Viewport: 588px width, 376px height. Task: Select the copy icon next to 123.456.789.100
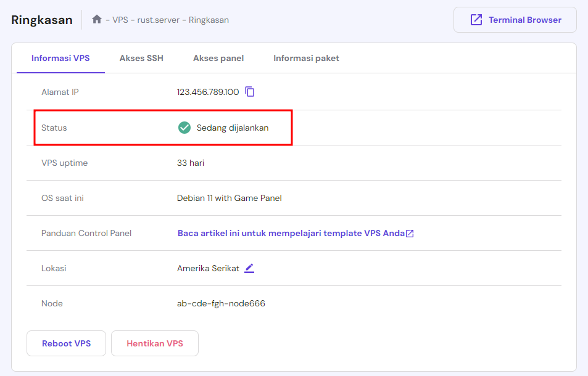(x=250, y=91)
